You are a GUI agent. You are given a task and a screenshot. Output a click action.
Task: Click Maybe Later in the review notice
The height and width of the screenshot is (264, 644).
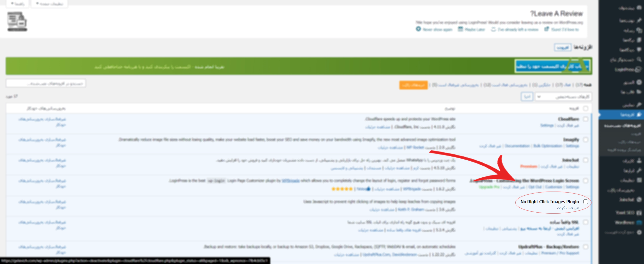point(472,30)
